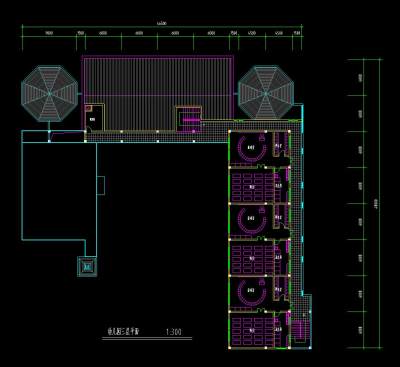Select the large empty left building outline
400x367 pixels.
[x=59, y=191]
